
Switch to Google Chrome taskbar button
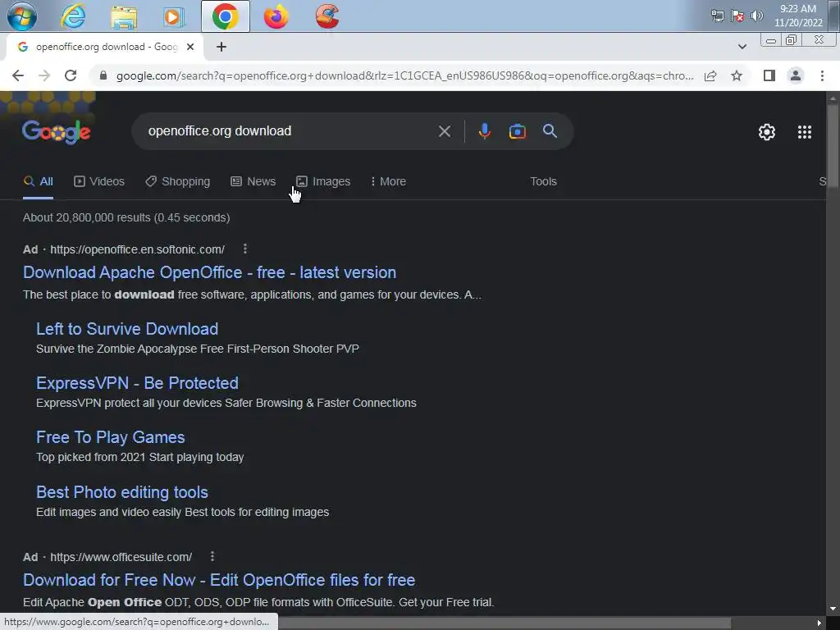(x=225, y=16)
